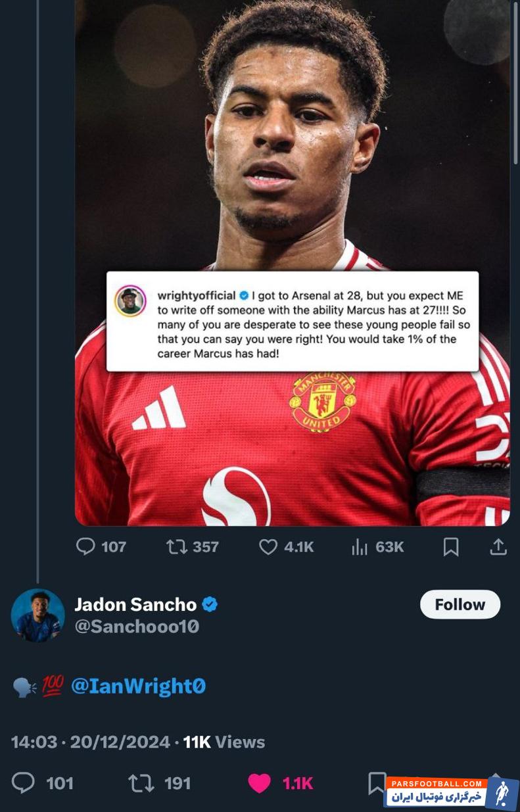Image resolution: width=520 pixels, height=812 pixels.
Task: Repost Jadon Sancho's tweet with 191 reposts
Action: pyautogui.click(x=140, y=782)
